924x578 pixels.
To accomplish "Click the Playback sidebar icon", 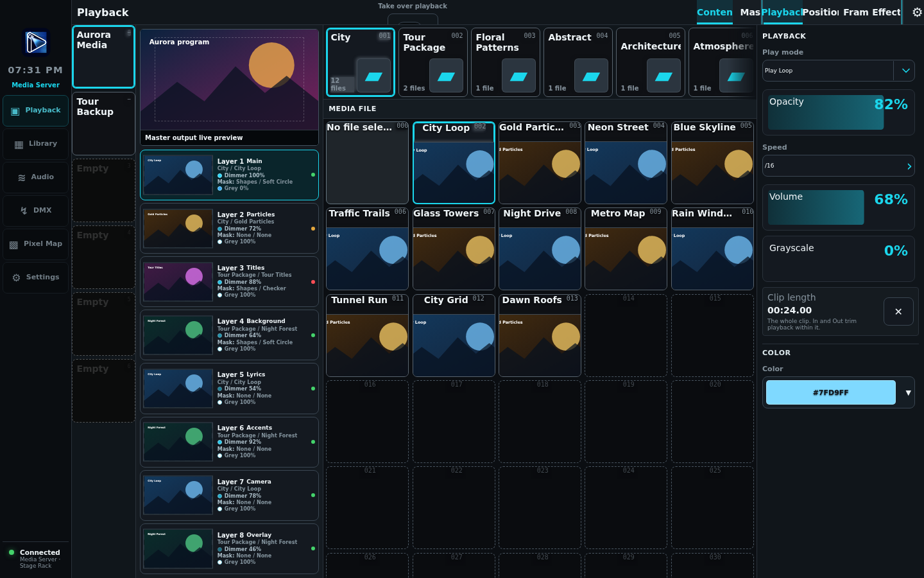I will click(15, 111).
